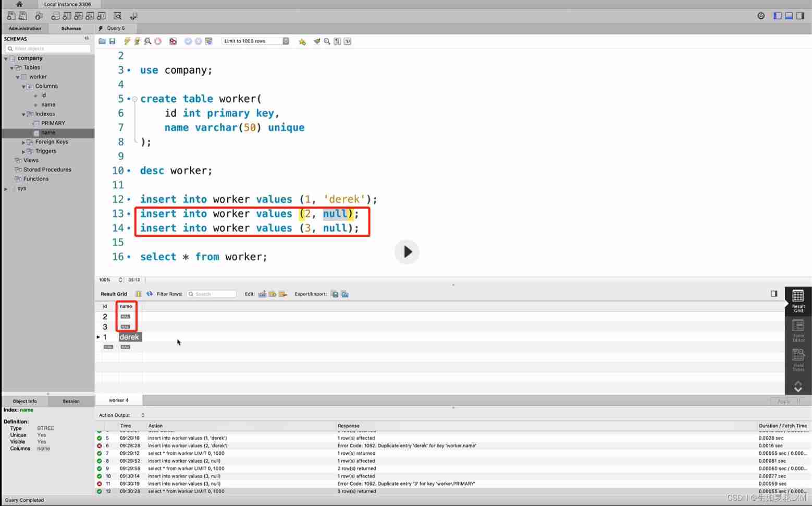This screenshot has width=812, height=506.
Task: Select the id column in schema tree
Action: click(x=43, y=95)
